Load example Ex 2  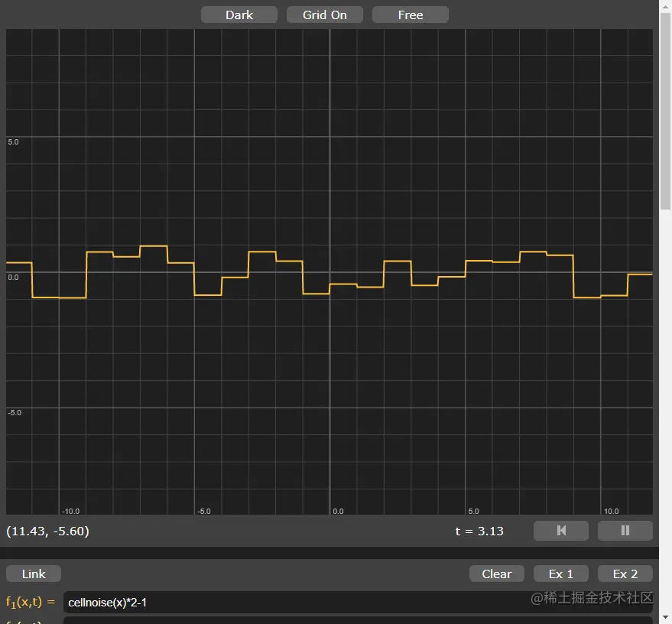pos(625,574)
